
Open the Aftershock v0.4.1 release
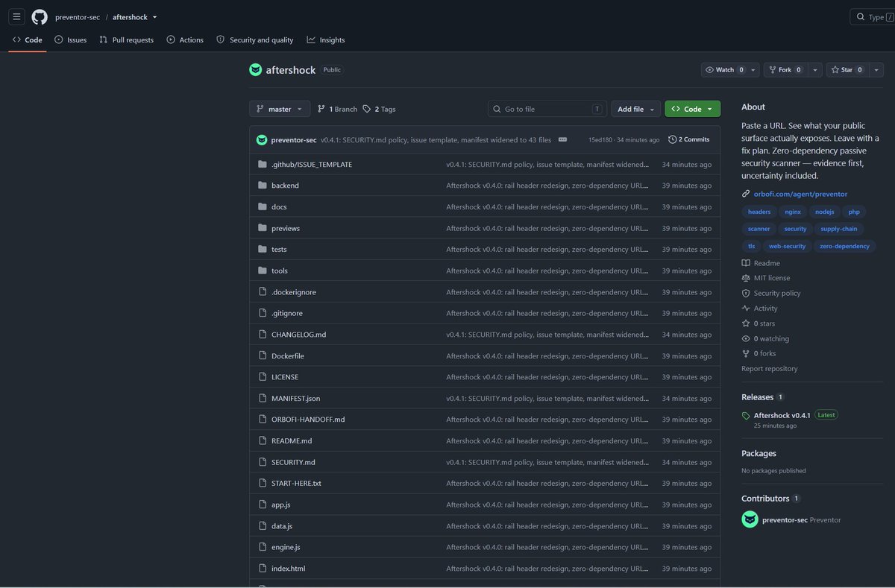pos(782,415)
